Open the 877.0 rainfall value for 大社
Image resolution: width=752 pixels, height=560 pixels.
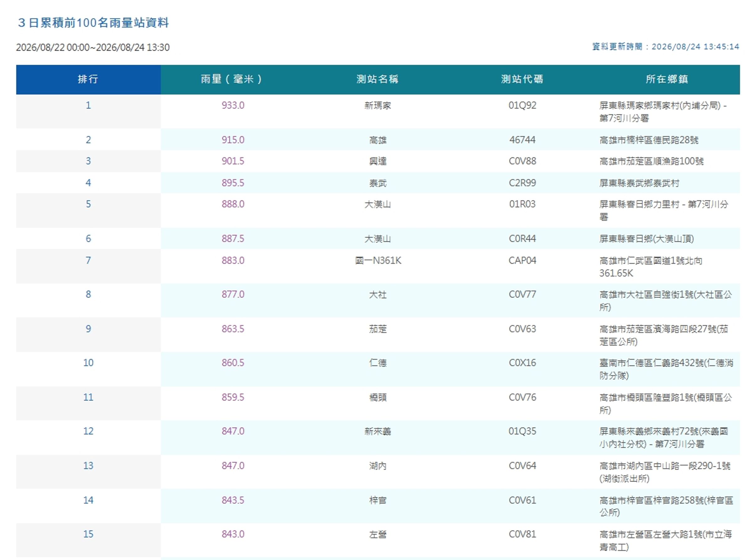click(x=233, y=294)
